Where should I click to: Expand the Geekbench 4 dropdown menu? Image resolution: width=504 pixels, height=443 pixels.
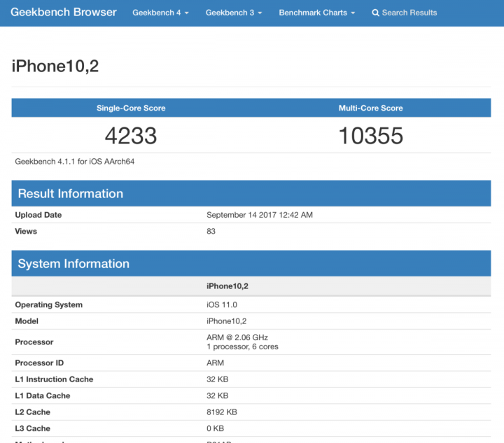point(160,13)
